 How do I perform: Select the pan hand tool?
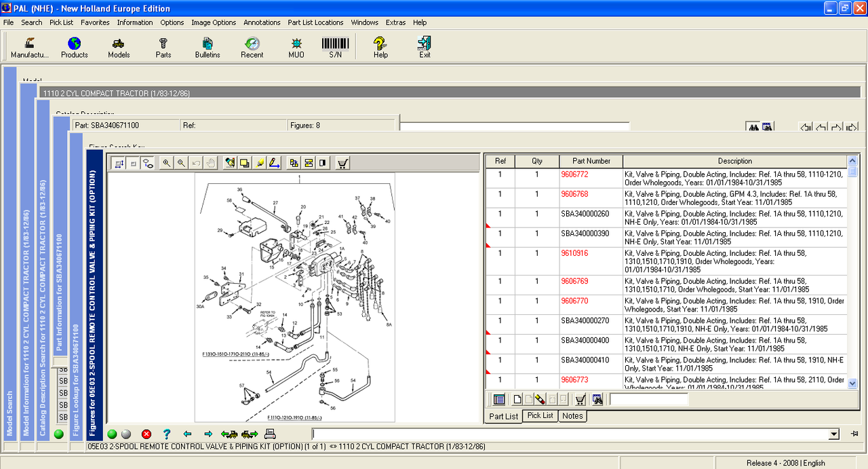(211, 163)
